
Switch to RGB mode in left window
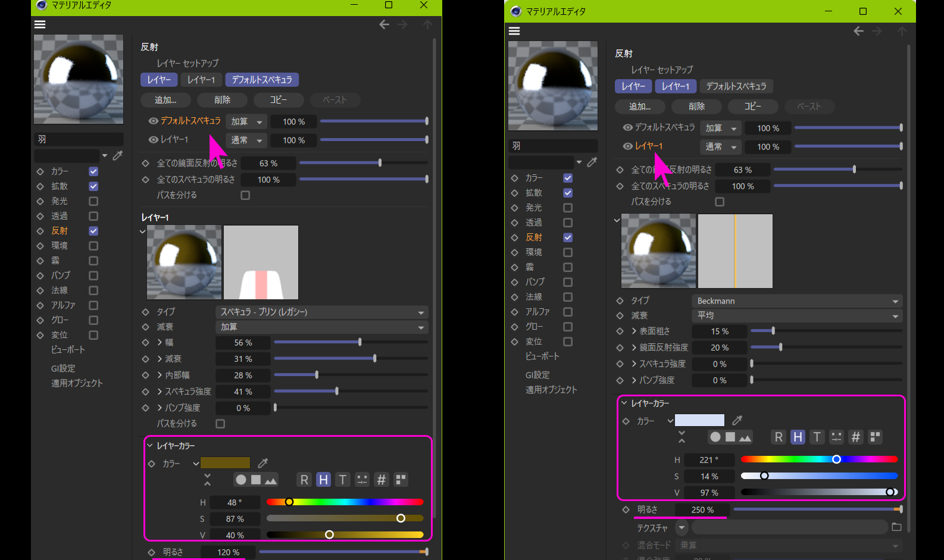click(x=304, y=480)
